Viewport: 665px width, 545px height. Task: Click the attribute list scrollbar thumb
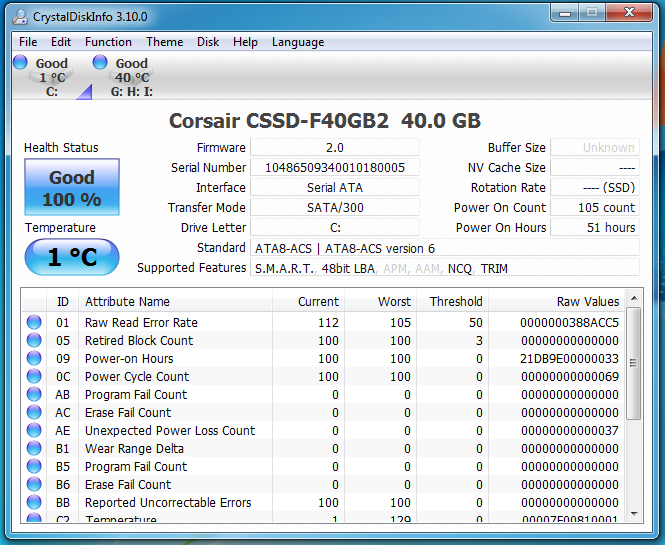[634, 363]
